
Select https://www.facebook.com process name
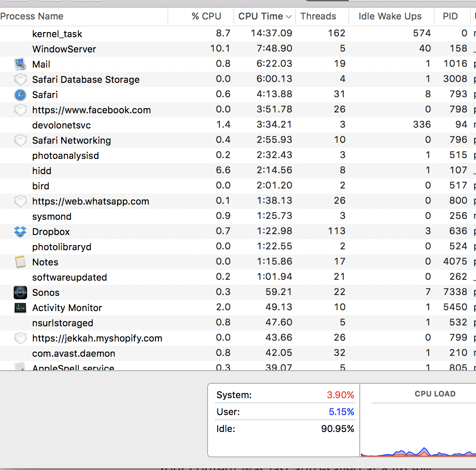click(x=91, y=110)
